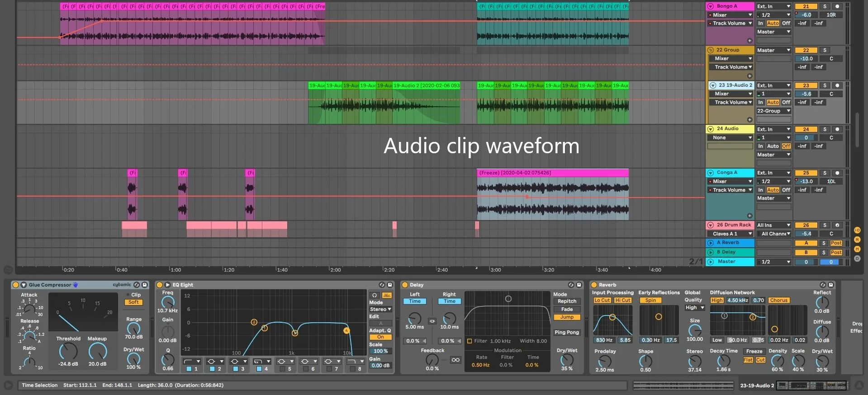Enable EQ Eight band 5
This screenshot has height=395, width=868.
pyautogui.click(x=282, y=369)
